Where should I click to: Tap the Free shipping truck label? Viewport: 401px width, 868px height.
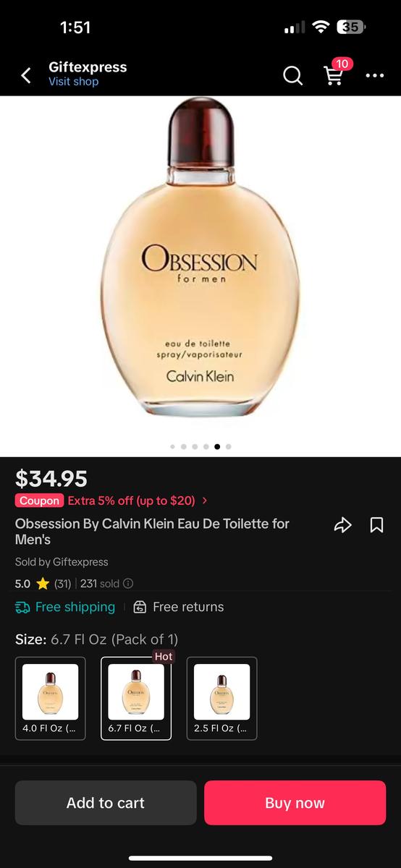coord(65,607)
